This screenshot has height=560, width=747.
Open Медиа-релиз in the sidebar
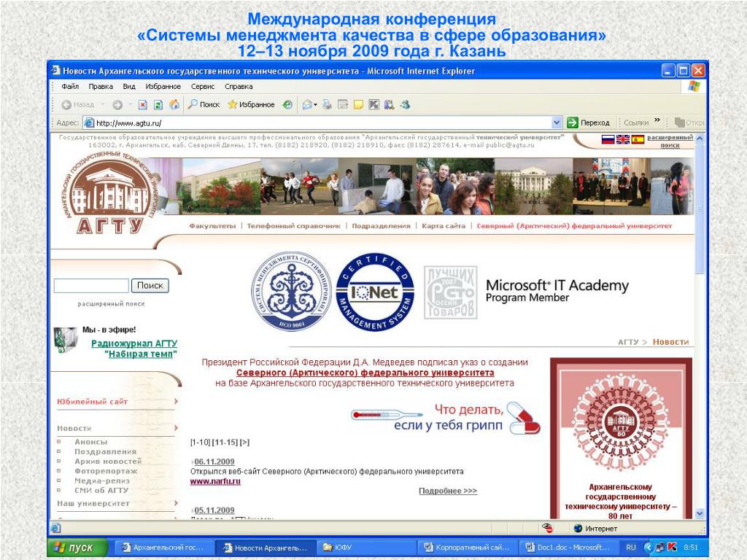[102, 481]
